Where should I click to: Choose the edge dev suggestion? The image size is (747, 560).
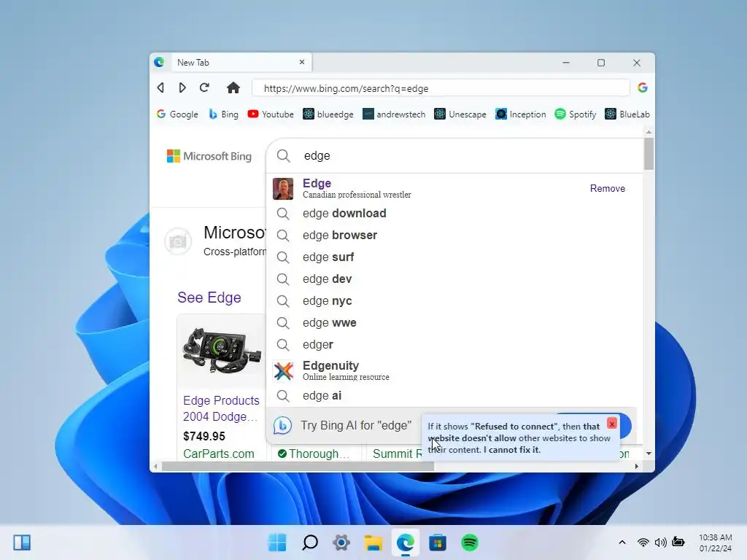coord(455,279)
